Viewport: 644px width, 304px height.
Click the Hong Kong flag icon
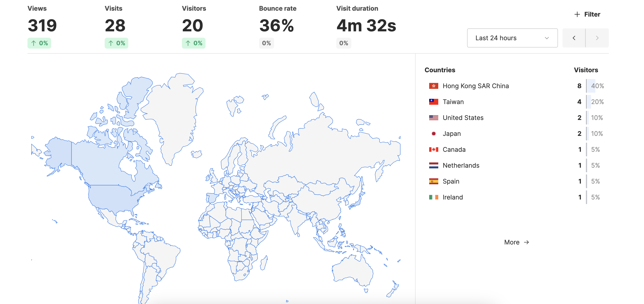(x=433, y=86)
